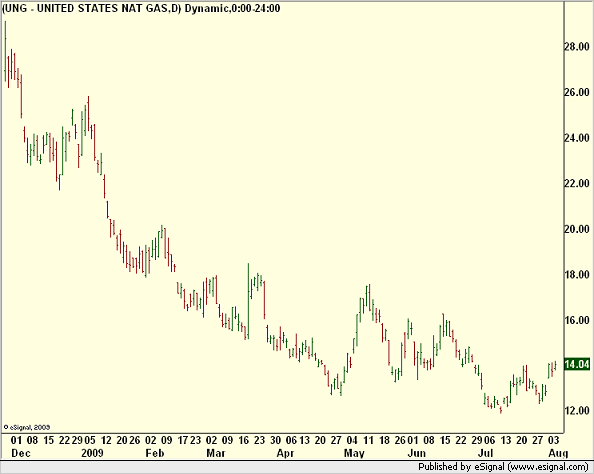The width and height of the screenshot is (594, 474).
Task: Click the Jul month label
Action: point(485,453)
